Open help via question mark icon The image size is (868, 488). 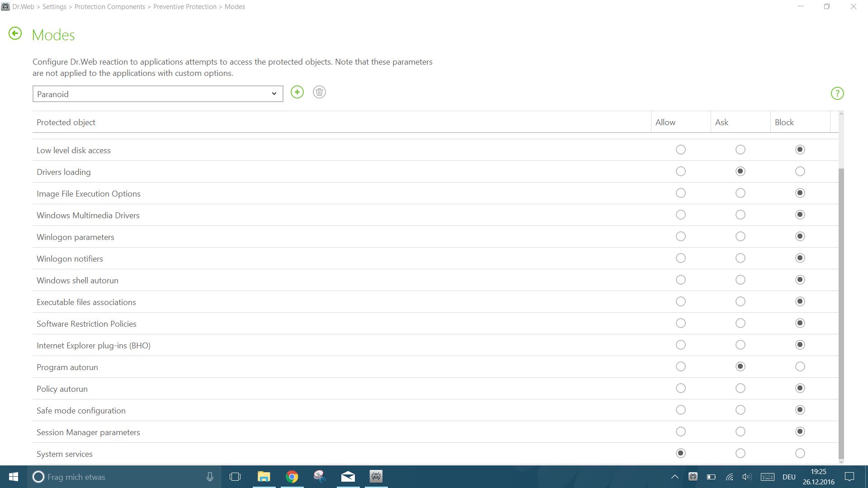[837, 94]
